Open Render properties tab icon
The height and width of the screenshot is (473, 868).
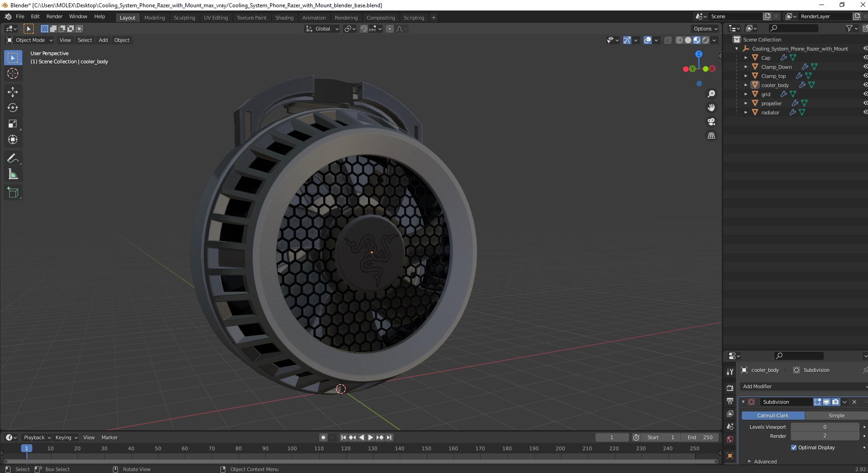click(x=730, y=388)
